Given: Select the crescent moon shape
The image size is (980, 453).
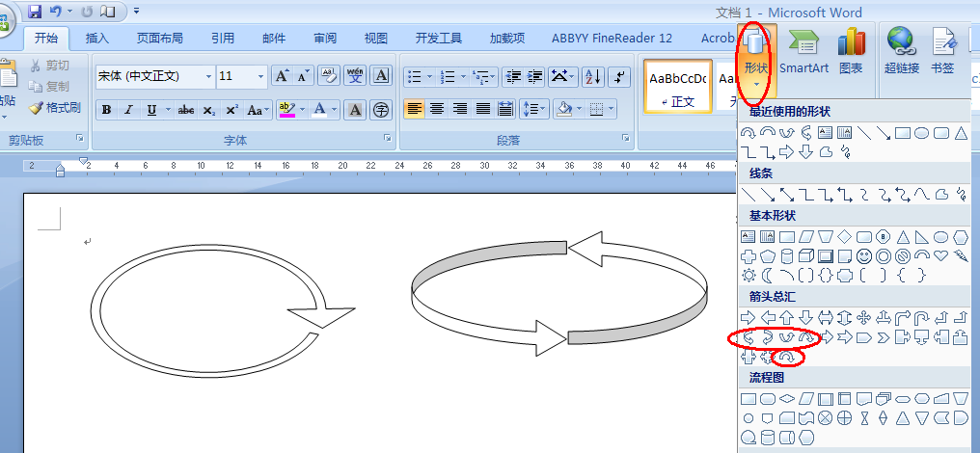Looking at the screenshot, I should [768, 275].
